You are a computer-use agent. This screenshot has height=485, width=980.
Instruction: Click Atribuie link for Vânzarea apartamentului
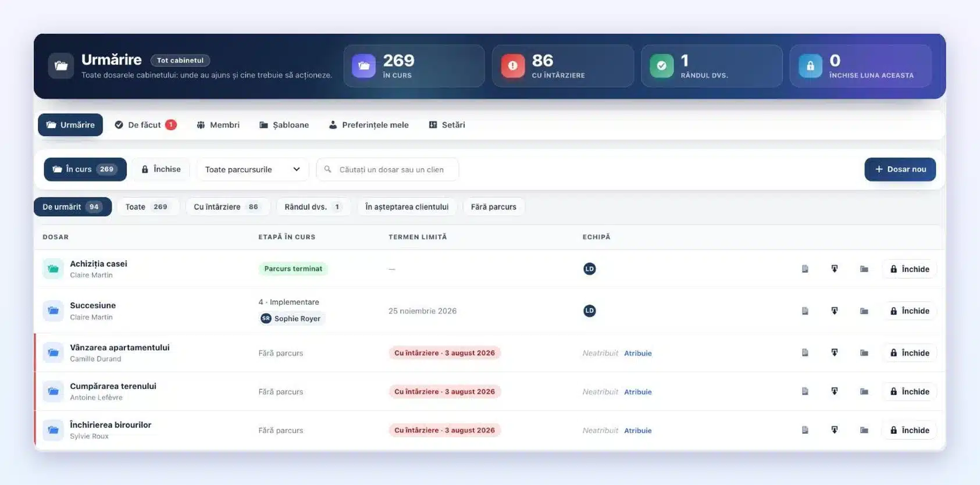tap(637, 353)
